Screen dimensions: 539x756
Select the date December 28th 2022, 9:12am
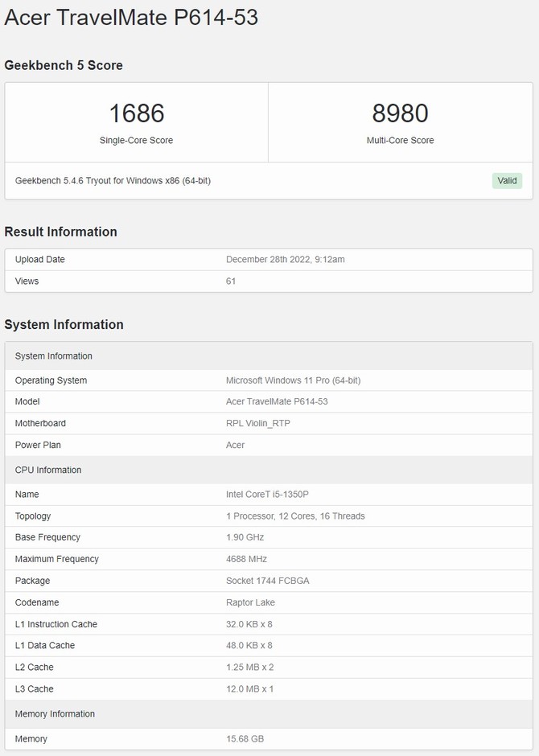pos(286,260)
